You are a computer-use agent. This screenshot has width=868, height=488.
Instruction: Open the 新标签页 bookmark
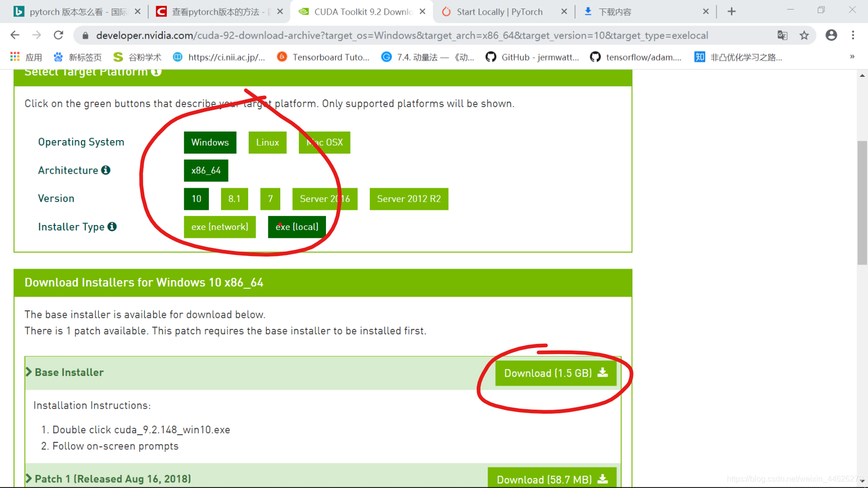point(78,57)
